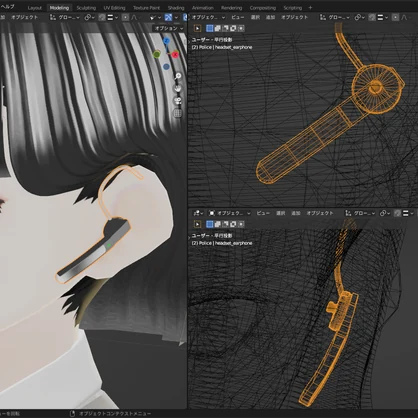The height and width of the screenshot is (418, 418).
Task: Open the 選択 select menu in top-right viewport
Action: [255, 17]
